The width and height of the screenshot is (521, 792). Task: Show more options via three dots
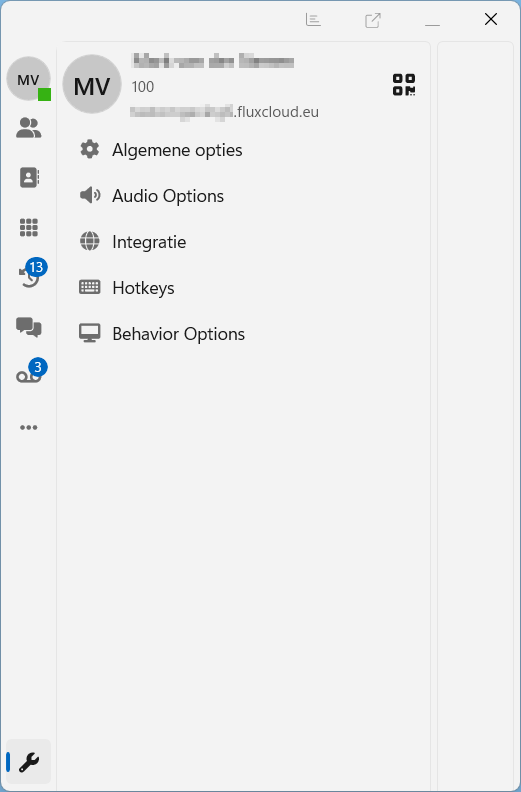tap(29, 427)
